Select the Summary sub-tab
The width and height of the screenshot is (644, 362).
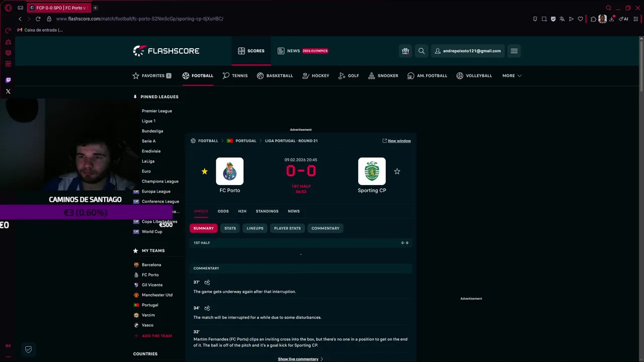(203, 228)
